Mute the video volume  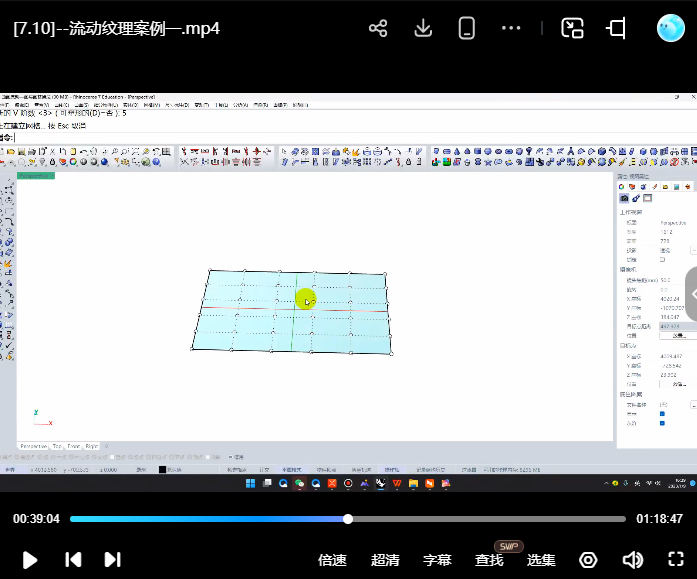click(x=632, y=560)
